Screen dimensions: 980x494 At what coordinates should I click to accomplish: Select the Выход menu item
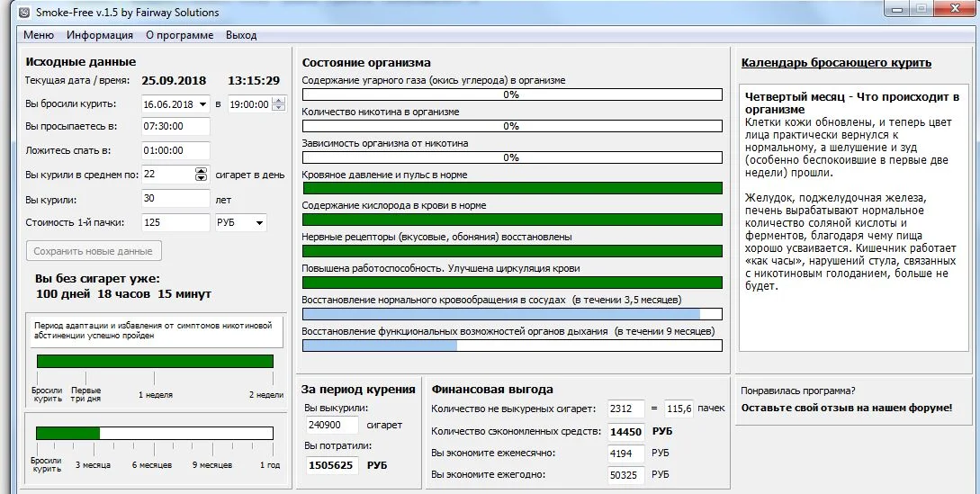[241, 35]
